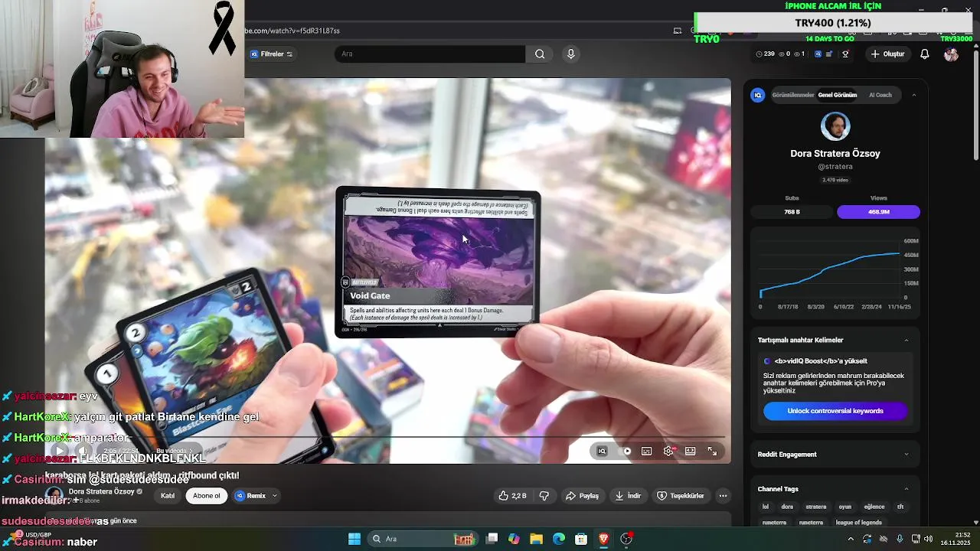980x551 pixels.
Task: Open dropdown arrow next to Remix
Action: (x=274, y=496)
